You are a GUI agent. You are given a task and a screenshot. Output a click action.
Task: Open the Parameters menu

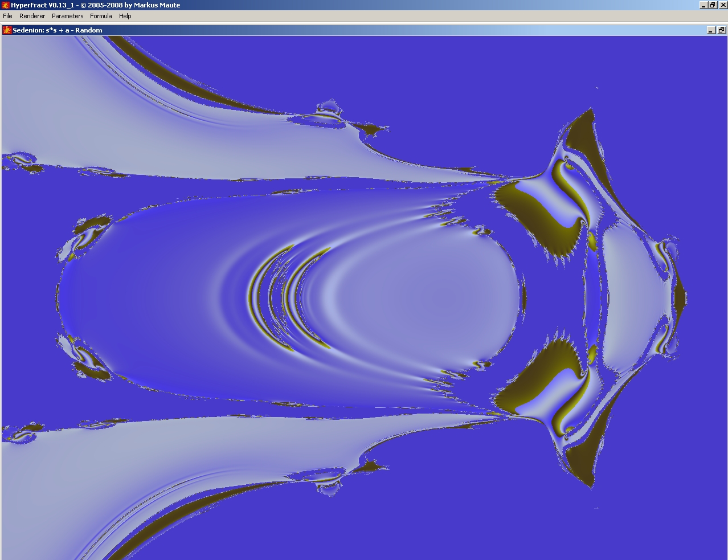click(67, 16)
